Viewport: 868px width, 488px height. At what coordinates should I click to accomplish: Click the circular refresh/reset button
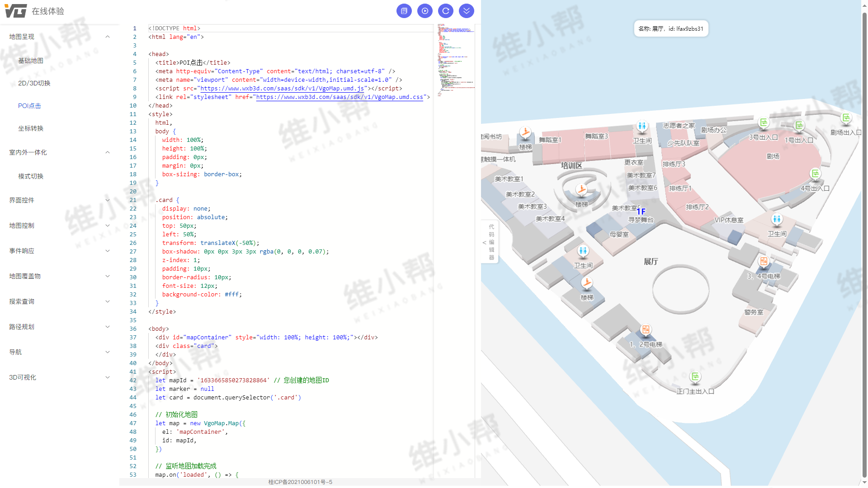pos(445,11)
